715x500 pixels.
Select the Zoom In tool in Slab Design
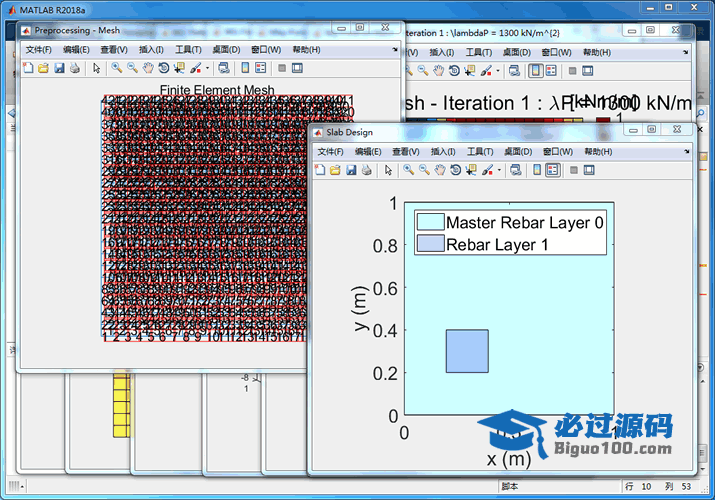click(408, 170)
